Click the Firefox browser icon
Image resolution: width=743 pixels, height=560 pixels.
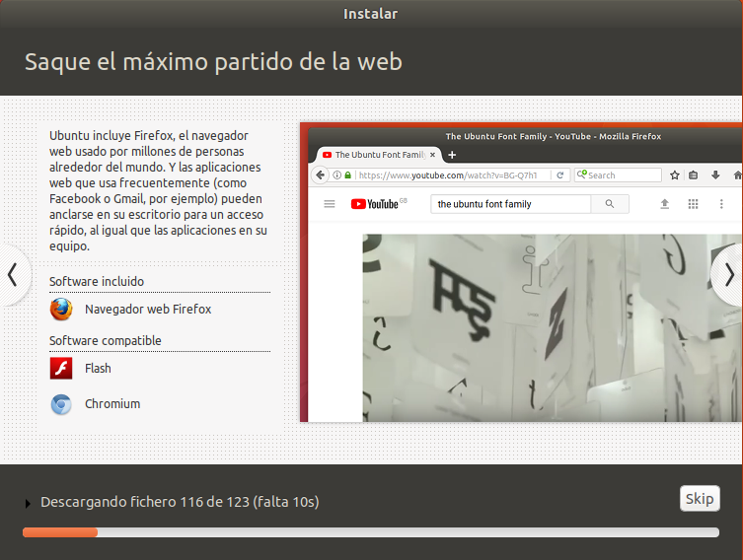pos(61,310)
